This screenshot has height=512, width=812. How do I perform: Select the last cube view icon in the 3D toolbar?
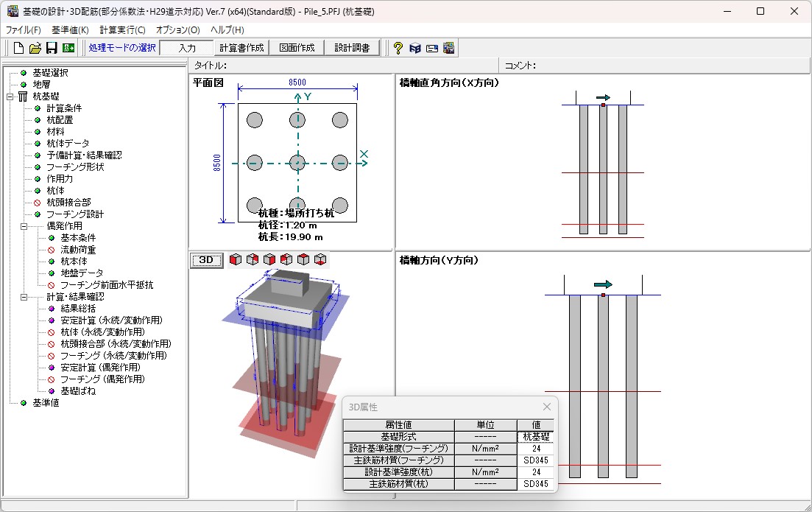320,259
